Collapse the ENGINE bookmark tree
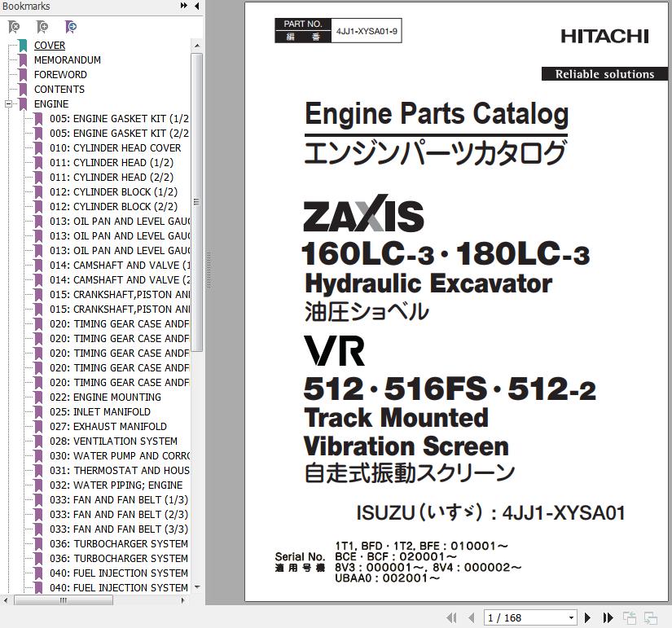The image size is (672, 628). coord(8,104)
